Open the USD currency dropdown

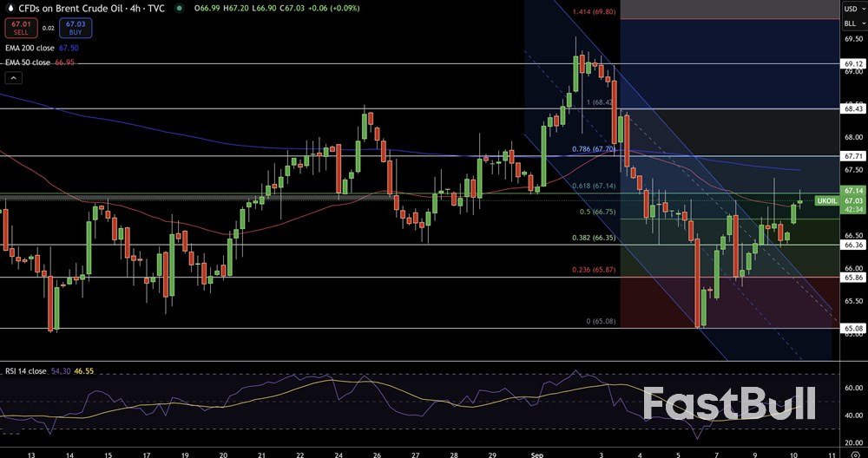click(852, 8)
